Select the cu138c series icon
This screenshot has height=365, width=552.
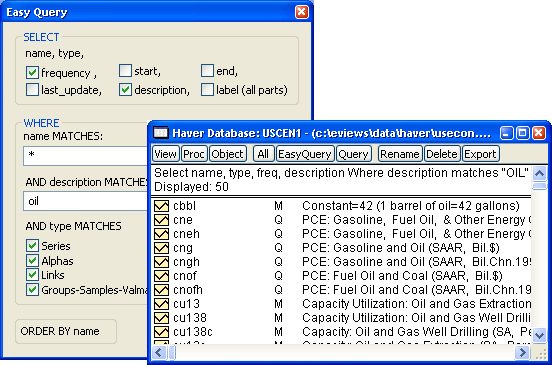[161, 332]
